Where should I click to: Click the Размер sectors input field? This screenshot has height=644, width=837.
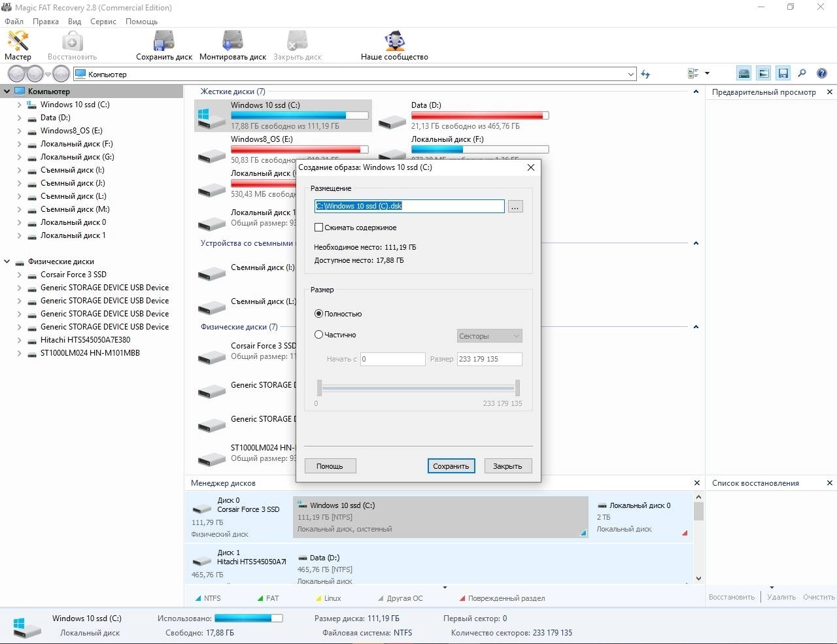coord(489,359)
